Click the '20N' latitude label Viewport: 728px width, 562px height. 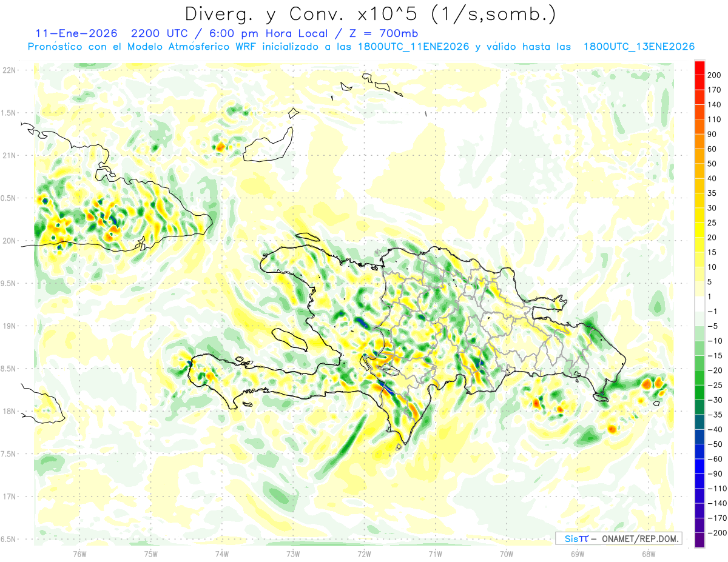click(x=8, y=241)
